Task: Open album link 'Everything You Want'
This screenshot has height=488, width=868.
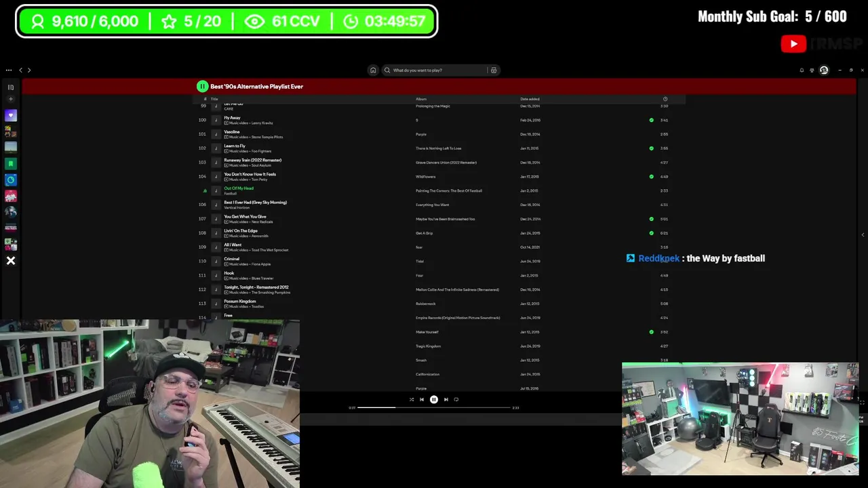Action: [433, 205]
